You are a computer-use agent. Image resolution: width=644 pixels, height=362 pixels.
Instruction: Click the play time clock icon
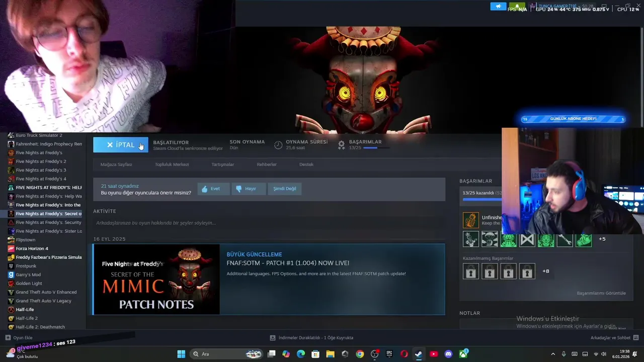278,145
